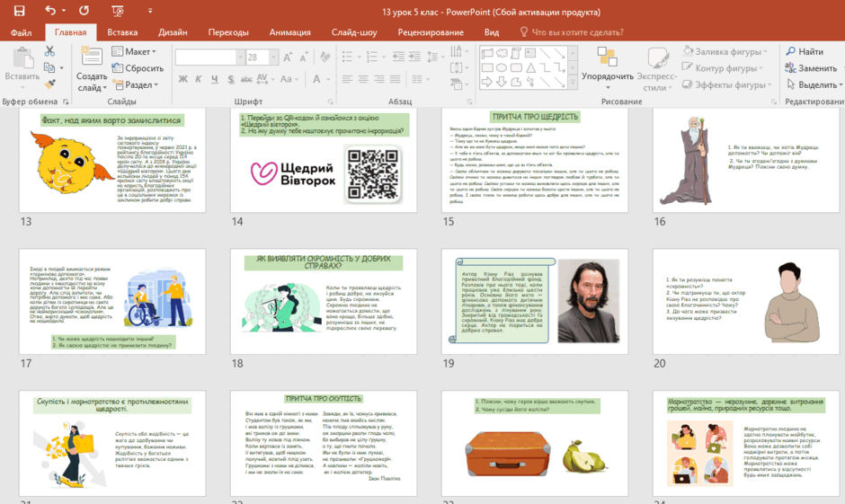
Task: Expand the shapes gallery More arrow
Action: (573, 83)
